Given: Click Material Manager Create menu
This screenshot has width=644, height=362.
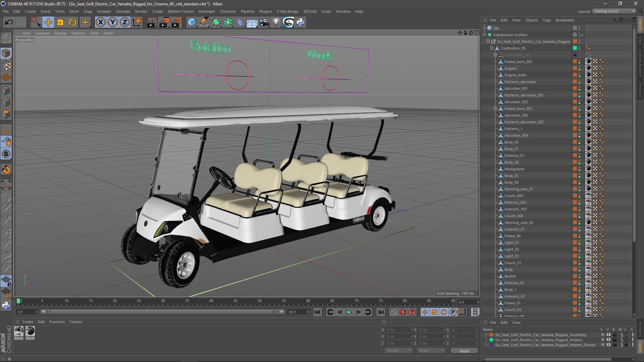Looking at the screenshot, I should pos(28,322).
